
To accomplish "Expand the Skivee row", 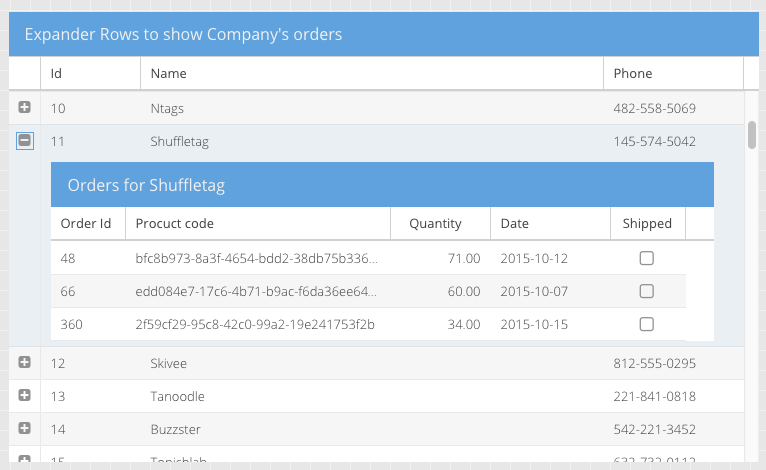I will coord(25,363).
